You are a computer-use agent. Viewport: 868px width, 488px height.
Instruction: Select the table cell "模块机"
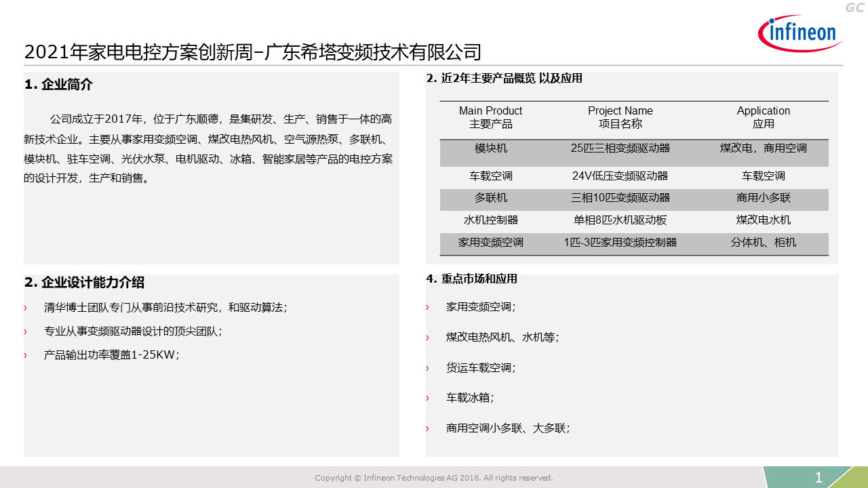point(491,148)
